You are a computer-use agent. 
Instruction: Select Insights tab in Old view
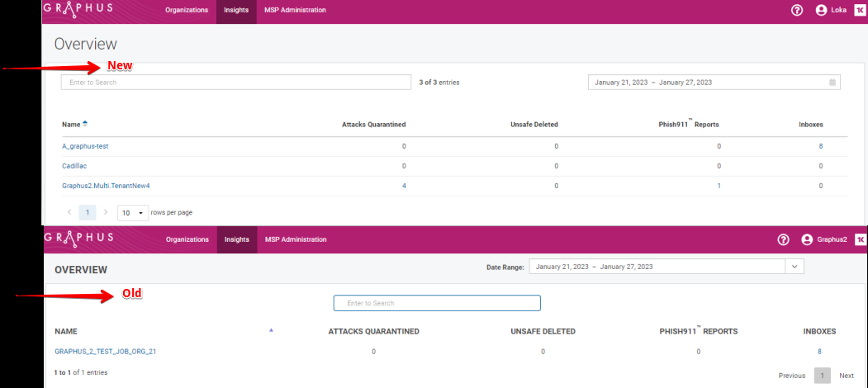pos(237,239)
